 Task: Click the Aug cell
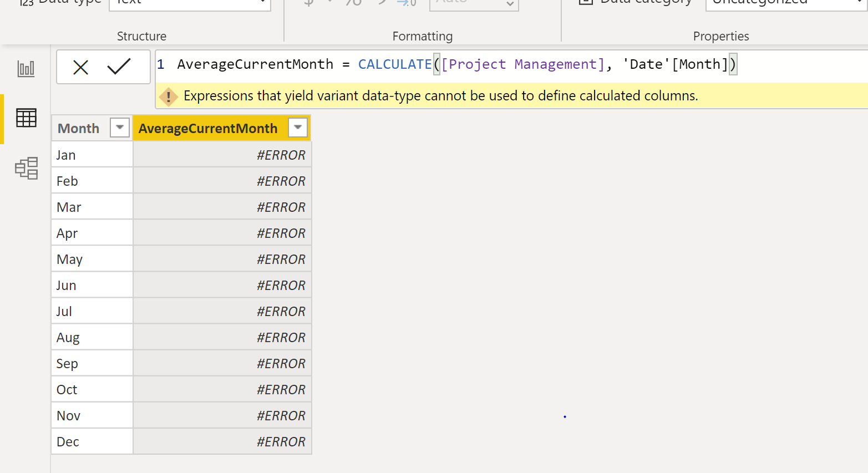(x=92, y=337)
